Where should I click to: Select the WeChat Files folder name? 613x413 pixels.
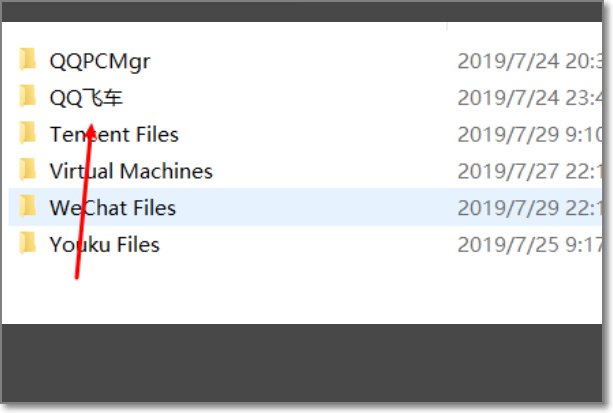click(112, 208)
